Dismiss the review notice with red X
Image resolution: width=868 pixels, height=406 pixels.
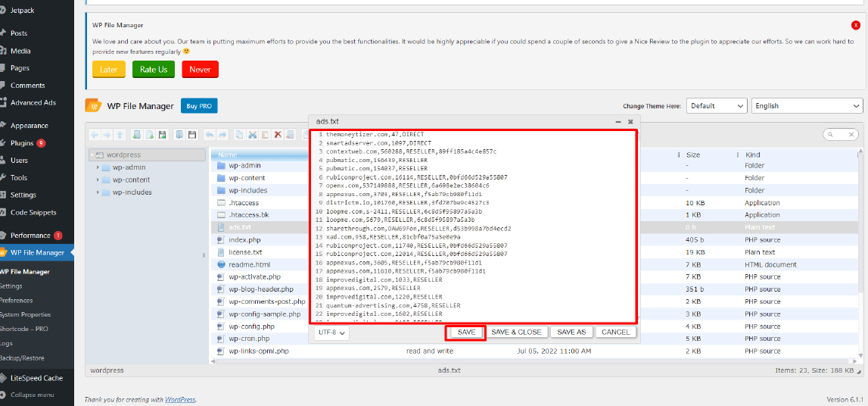point(855,25)
